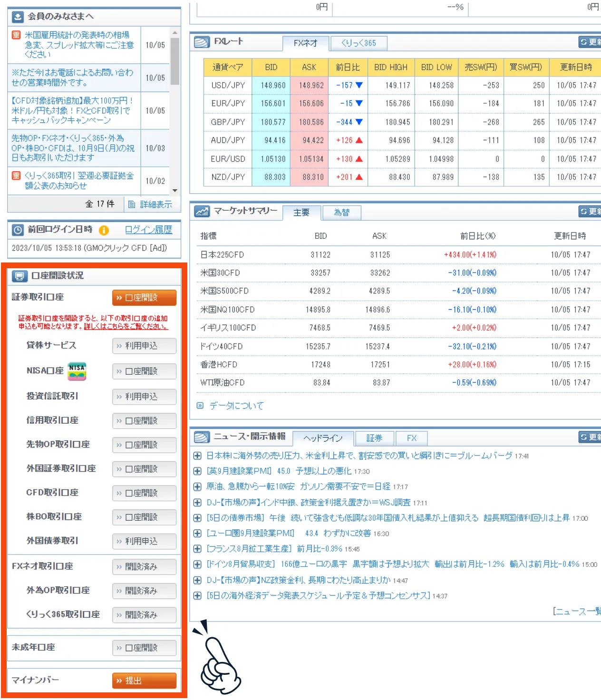Click the document icon next to 詳細表示
The height and width of the screenshot is (700, 601).
(x=131, y=204)
